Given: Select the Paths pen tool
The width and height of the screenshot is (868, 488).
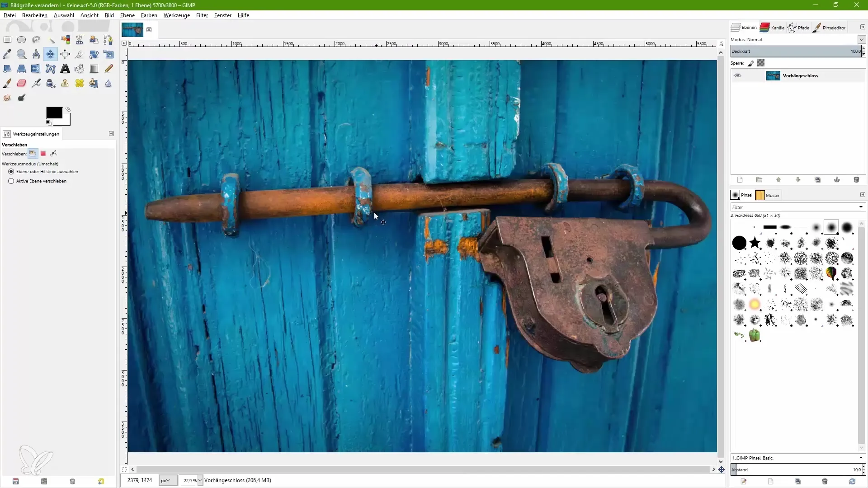Looking at the screenshot, I should 108,40.
